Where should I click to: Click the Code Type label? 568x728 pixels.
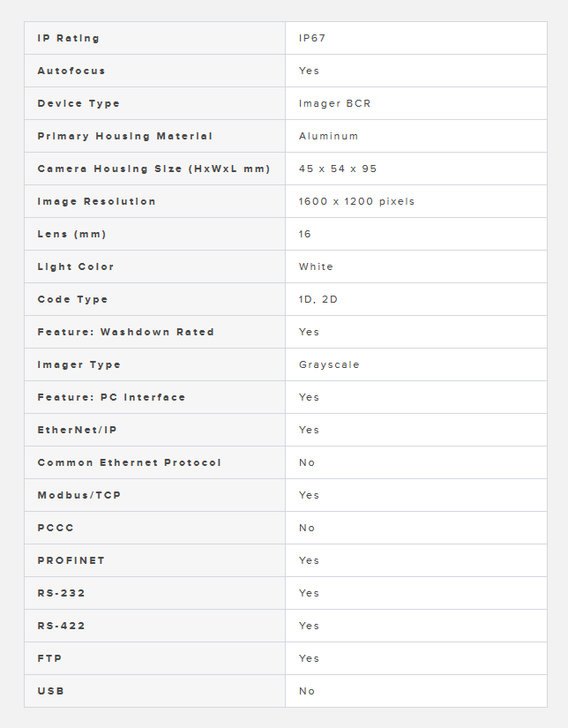73,300
